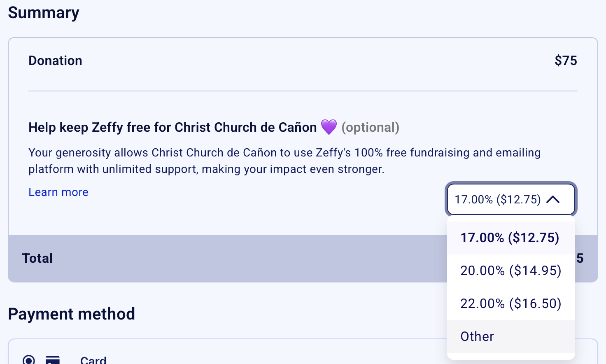Pick the 22.00% ($16.50) contribution option
Viewport: 606px width, 364px height.
(x=510, y=303)
